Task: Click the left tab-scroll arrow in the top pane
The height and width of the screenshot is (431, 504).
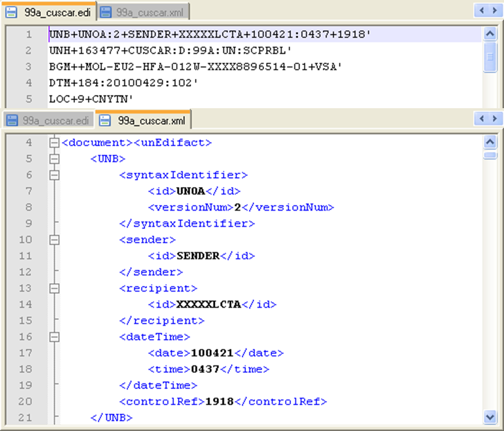Action: click(483, 11)
